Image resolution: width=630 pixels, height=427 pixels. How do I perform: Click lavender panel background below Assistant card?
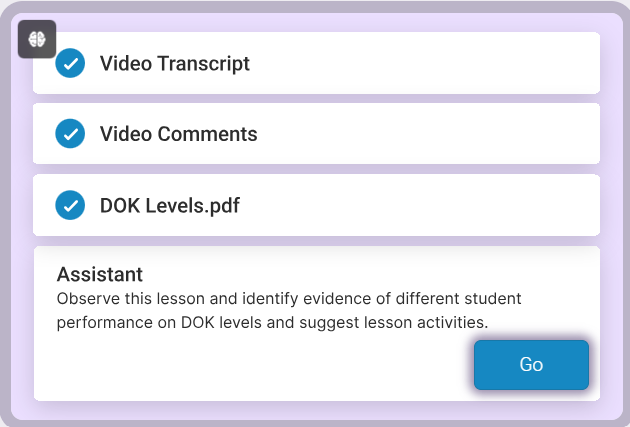317,410
